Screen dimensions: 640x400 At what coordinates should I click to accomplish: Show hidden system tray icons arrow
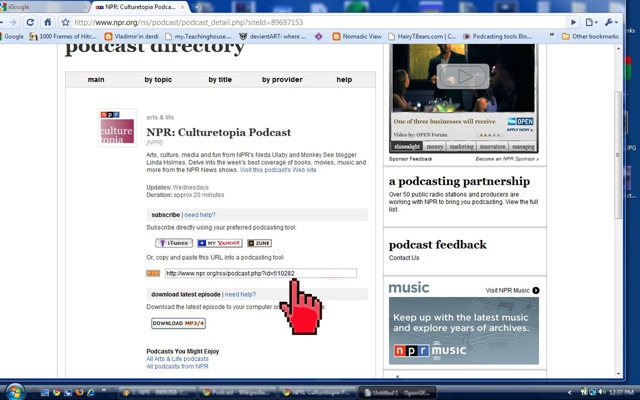click(x=570, y=393)
